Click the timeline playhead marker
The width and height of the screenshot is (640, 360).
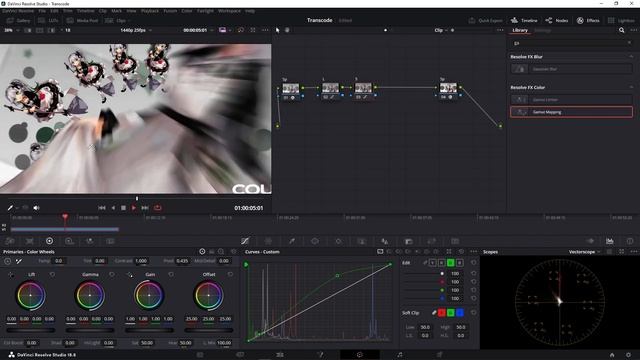[x=65, y=216]
